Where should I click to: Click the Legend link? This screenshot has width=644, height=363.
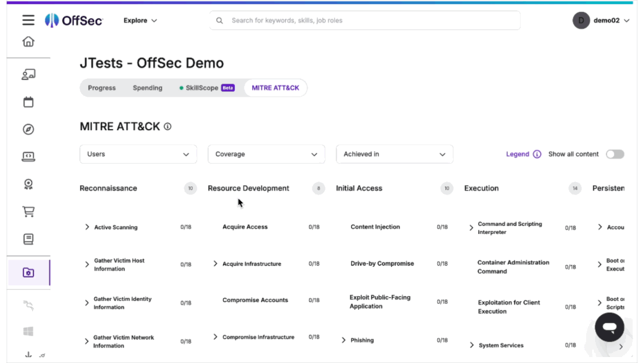[518, 154]
